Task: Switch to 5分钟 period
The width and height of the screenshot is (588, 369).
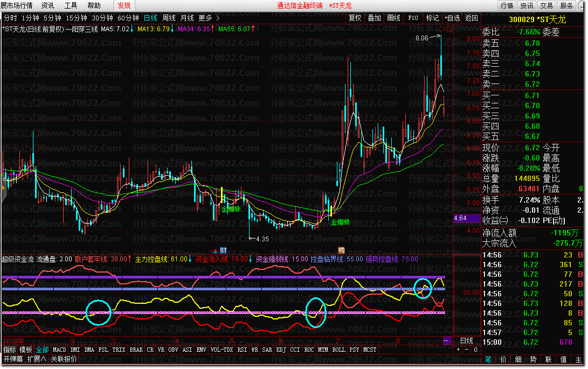Action: (x=52, y=18)
